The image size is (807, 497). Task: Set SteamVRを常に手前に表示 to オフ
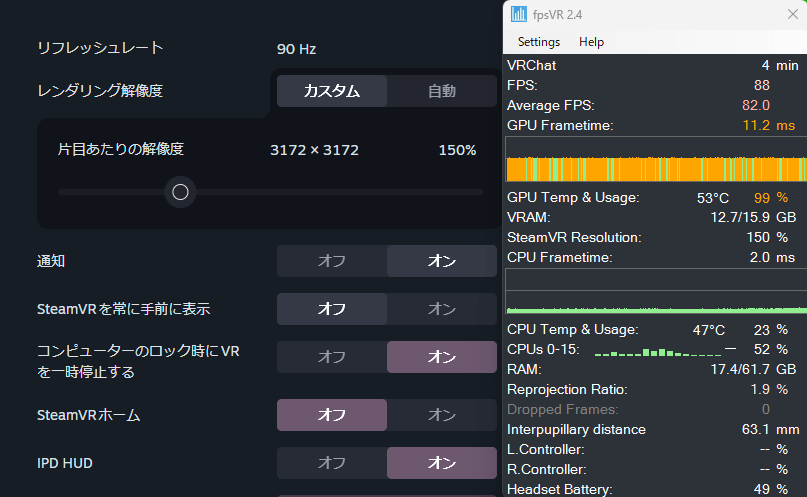click(331, 309)
